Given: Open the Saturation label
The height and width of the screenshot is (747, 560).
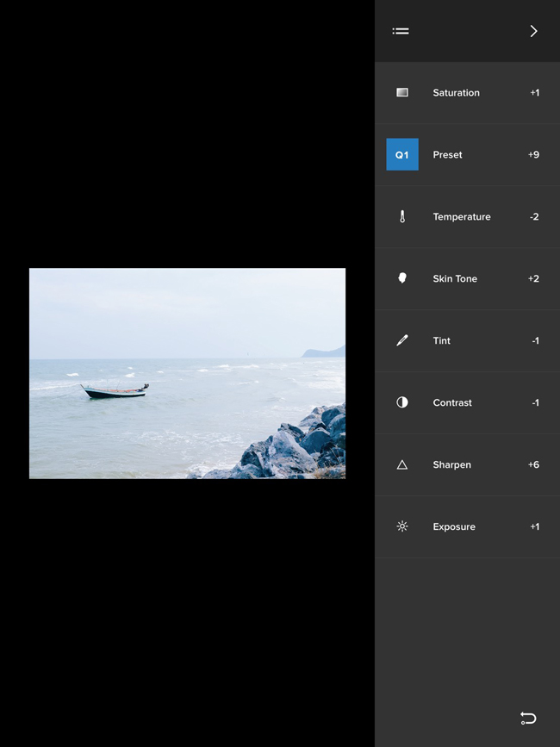Looking at the screenshot, I should click(x=457, y=93).
